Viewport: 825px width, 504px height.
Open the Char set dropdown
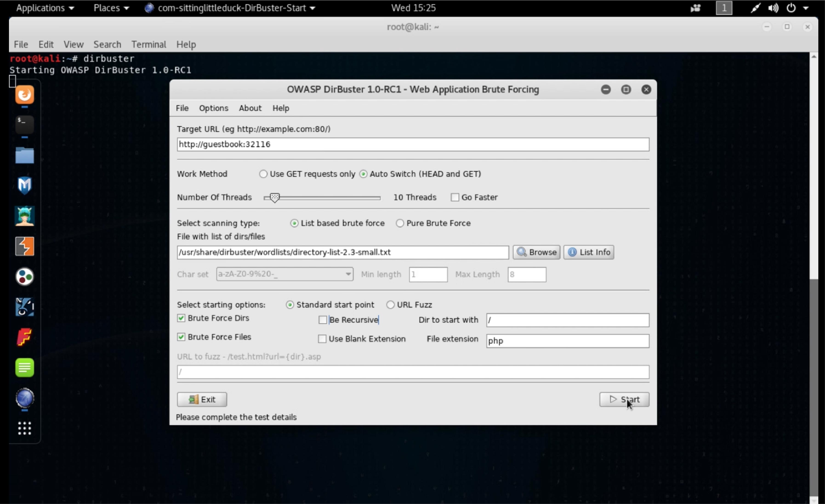coord(284,274)
